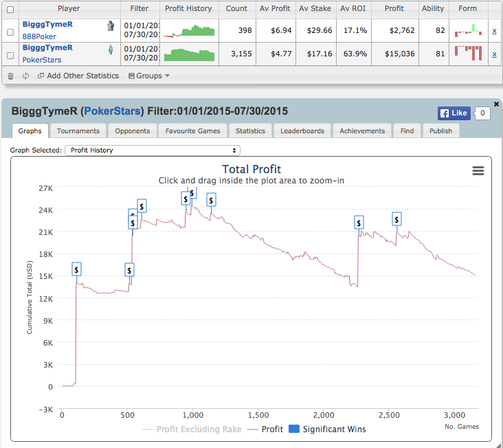
Task: Toggle the Profit legend series
Action: 265,429
